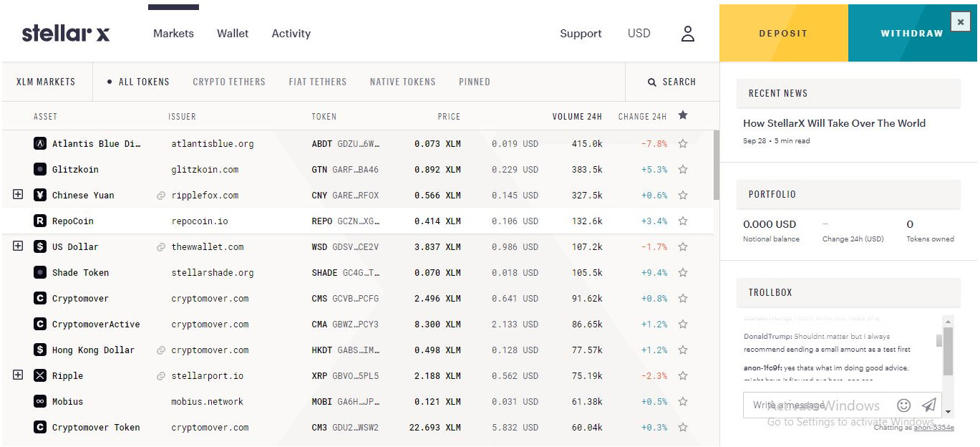
Task: Expand the US Dollar row
Action: 18,246
